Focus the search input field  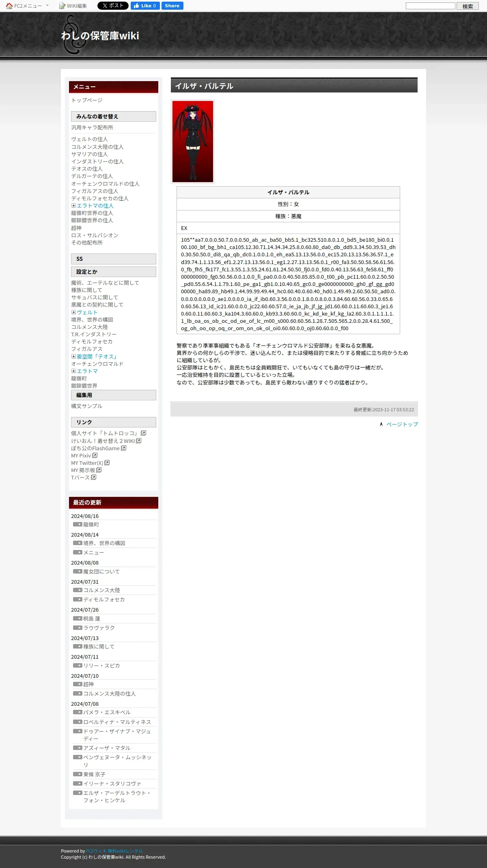431,6
